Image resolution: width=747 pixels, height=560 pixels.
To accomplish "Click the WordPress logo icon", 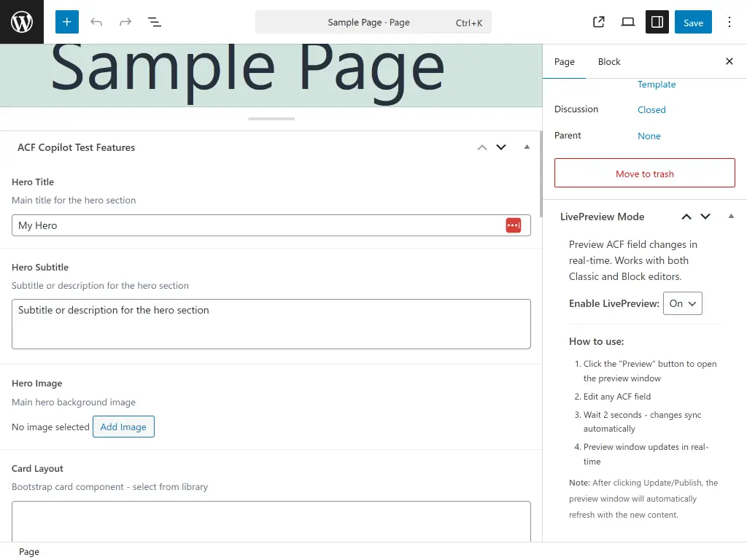I will click(x=22, y=22).
